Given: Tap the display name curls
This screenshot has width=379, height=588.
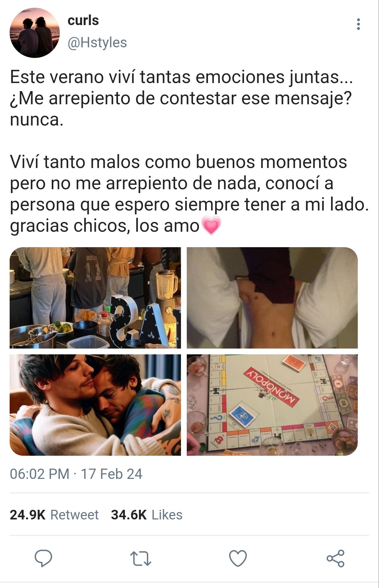Looking at the screenshot, I should tap(83, 20).
